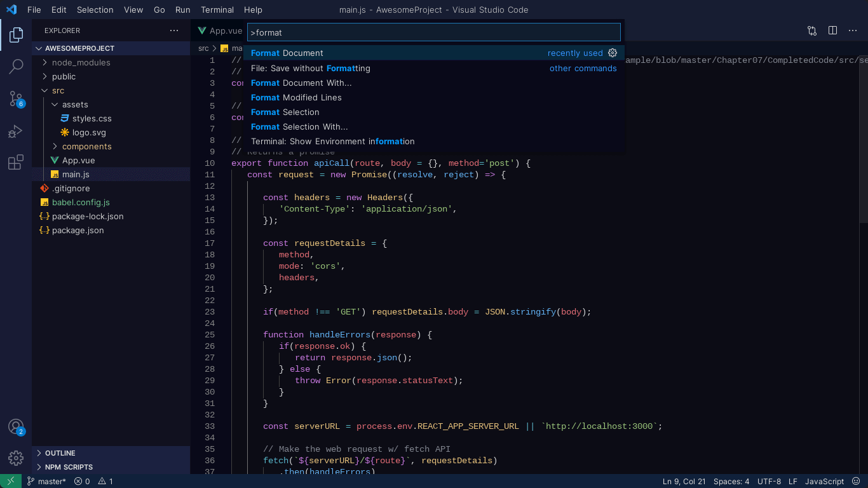This screenshot has height=488, width=868.
Task: Switch to the App.vue editor tab
Action: point(219,30)
